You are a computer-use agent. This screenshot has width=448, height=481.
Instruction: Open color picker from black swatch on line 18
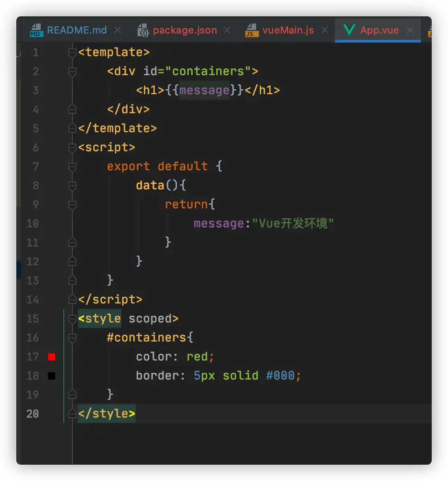(x=52, y=376)
